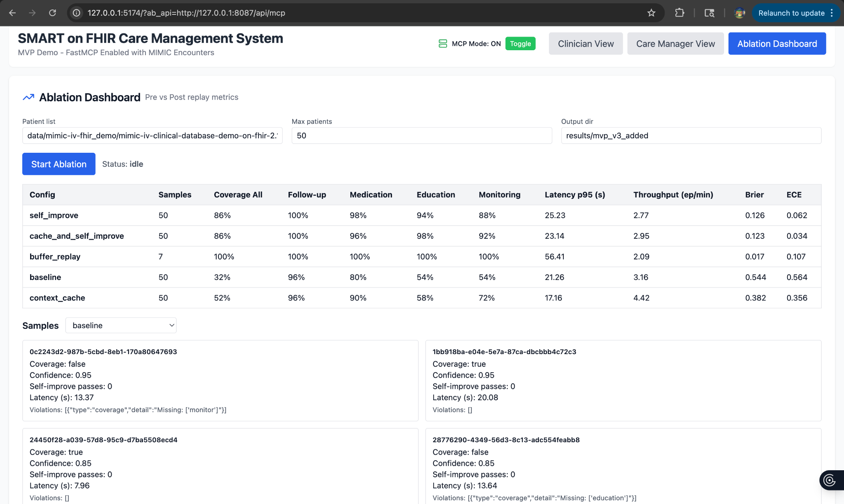Click the browser back arrow icon
Viewport: 844px width, 504px height.
[x=12, y=13]
